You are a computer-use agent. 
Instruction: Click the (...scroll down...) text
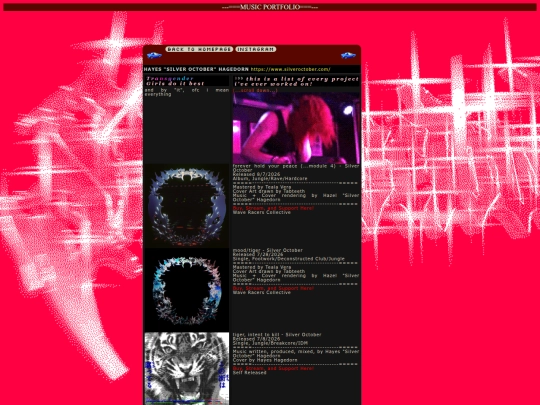(x=255, y=90)
